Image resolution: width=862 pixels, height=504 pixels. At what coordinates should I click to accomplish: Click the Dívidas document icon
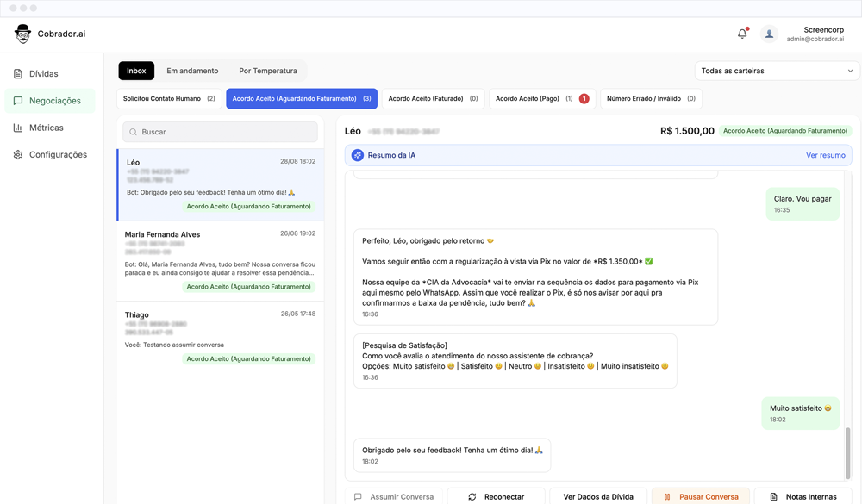point(18,73)
